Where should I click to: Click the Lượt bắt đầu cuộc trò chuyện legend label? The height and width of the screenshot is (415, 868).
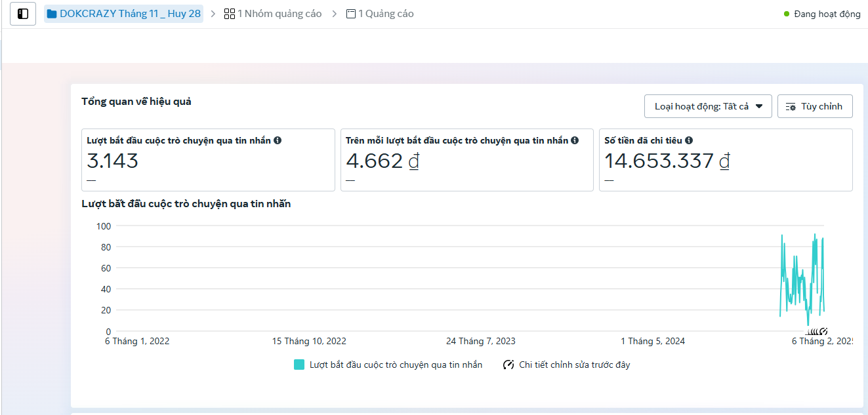pyautogui.click(x=396, y=365)
